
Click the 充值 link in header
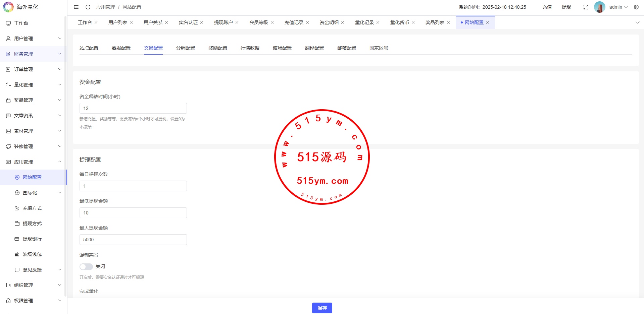click(547, 7)
